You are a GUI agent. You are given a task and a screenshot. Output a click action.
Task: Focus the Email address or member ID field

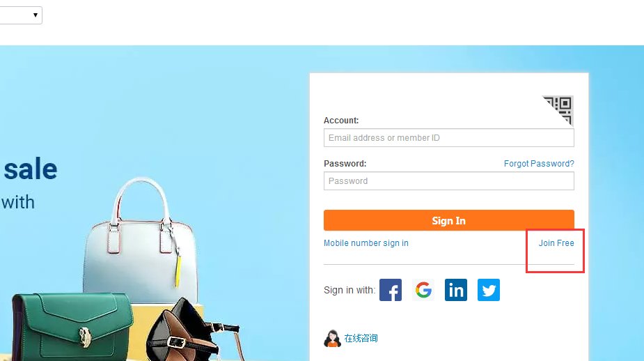pos(449,138)
